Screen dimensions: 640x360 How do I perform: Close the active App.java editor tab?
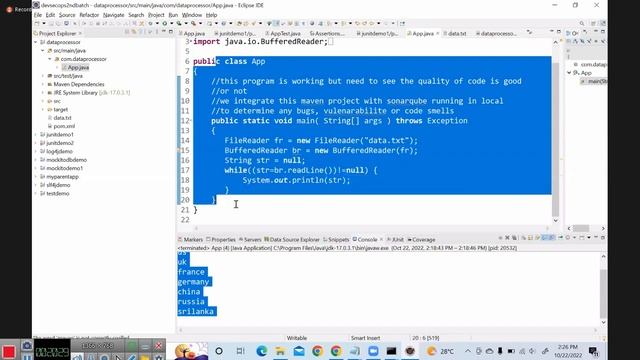coord(437,33)
